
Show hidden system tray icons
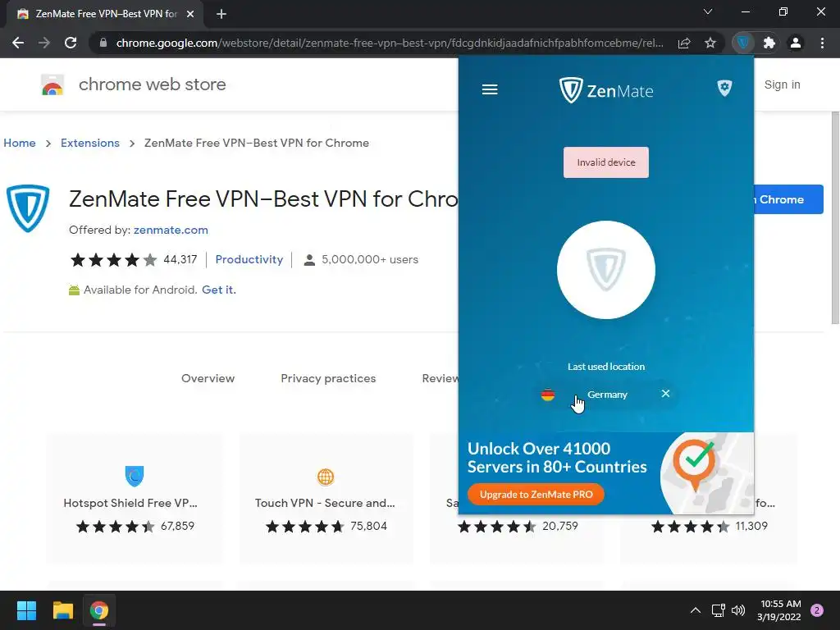pos(696,610)
